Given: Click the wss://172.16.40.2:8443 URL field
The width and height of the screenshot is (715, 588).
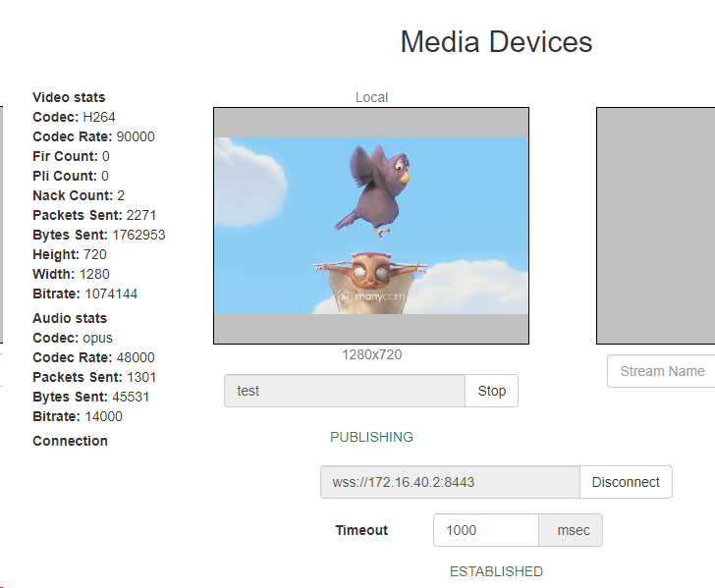Looking at the screenshot, I should click(x=450, y=482).
